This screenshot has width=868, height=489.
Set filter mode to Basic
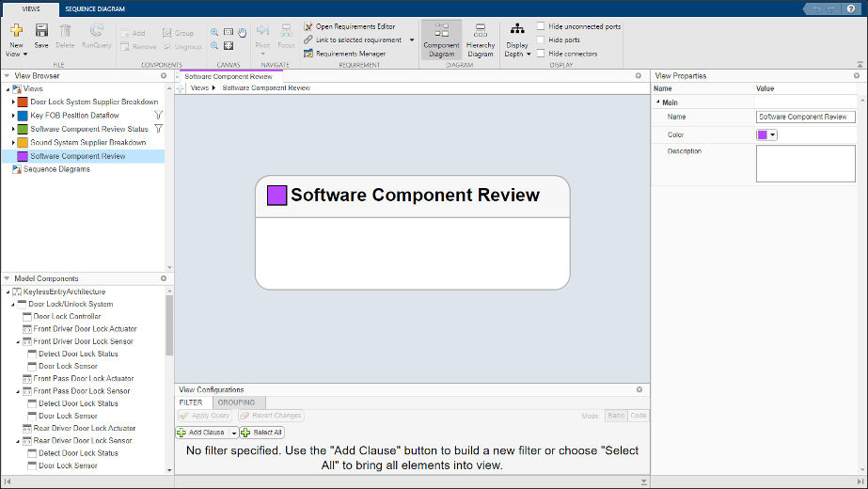coord(616,416)
